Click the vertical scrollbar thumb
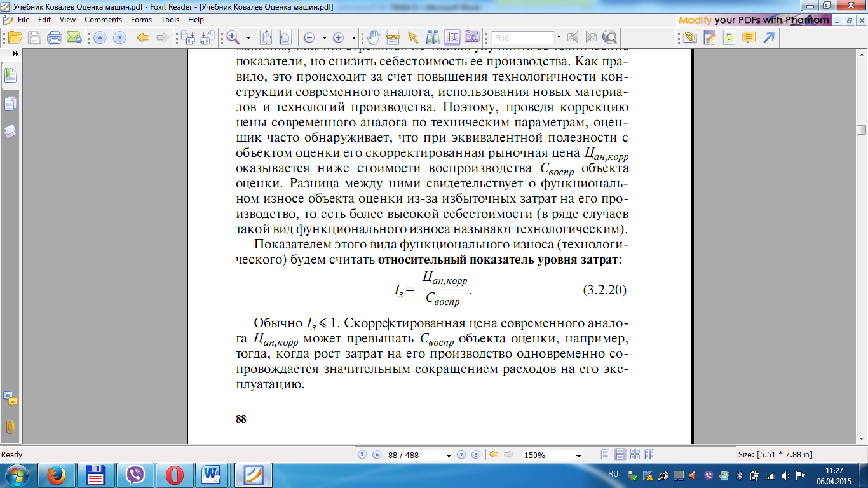 [862, 130]
